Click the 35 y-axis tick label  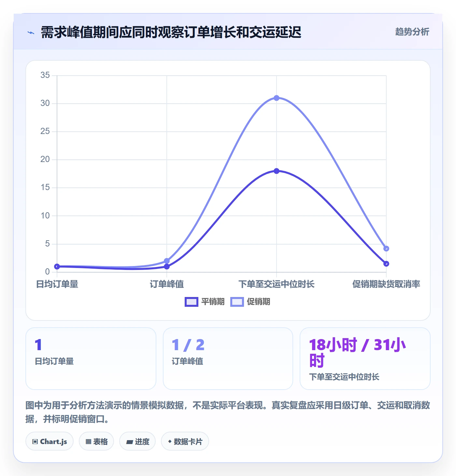45,75
